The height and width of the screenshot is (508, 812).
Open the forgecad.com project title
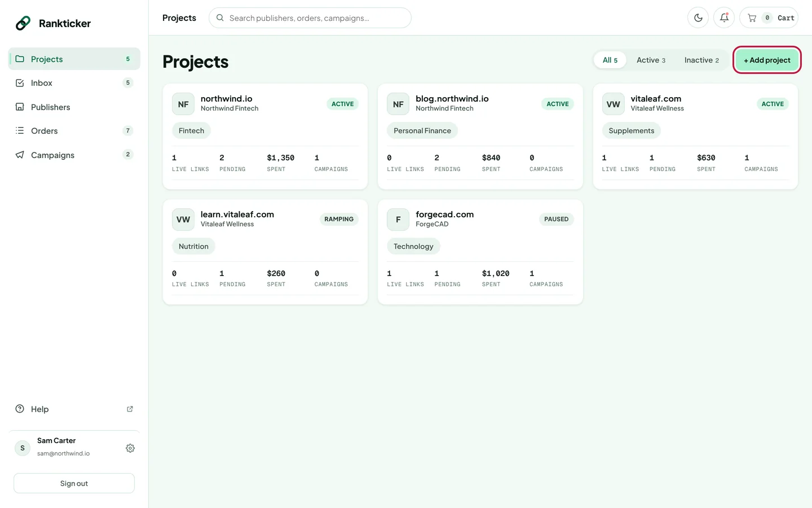pyautogui.click(x=444, y=214)
